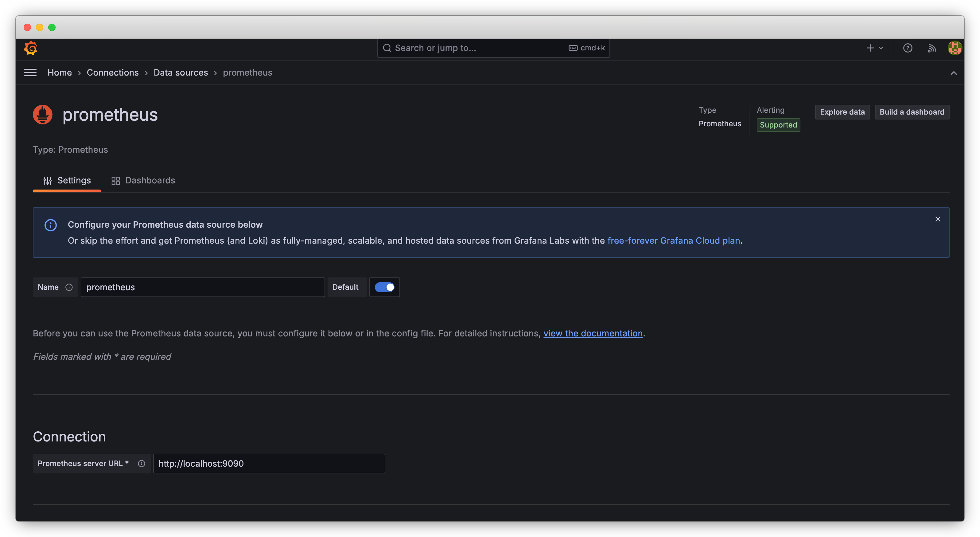The width and height of the screenshot is (980, 537).
Task: Click Fields marked with * are required
Action: pos(102,357)
